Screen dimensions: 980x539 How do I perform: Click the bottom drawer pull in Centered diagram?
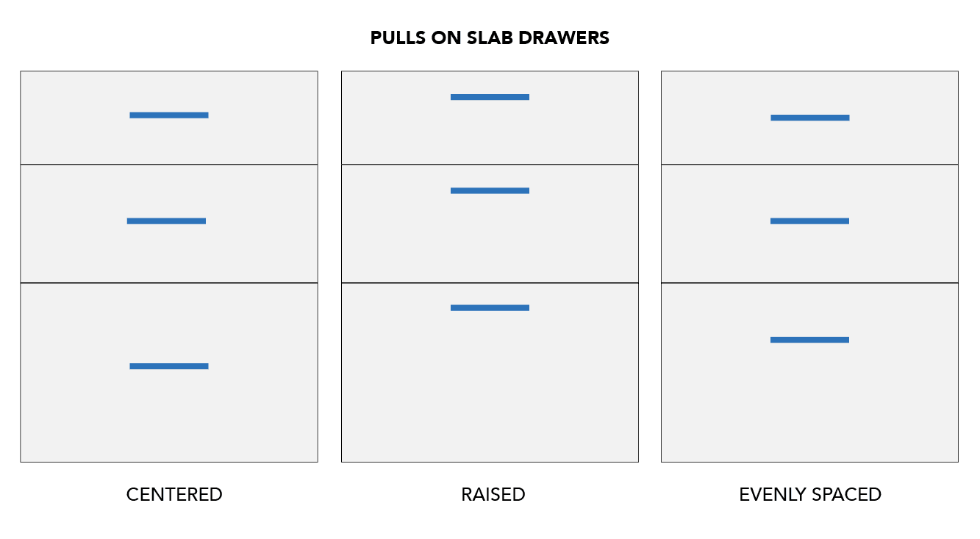[x=169, y=366]
